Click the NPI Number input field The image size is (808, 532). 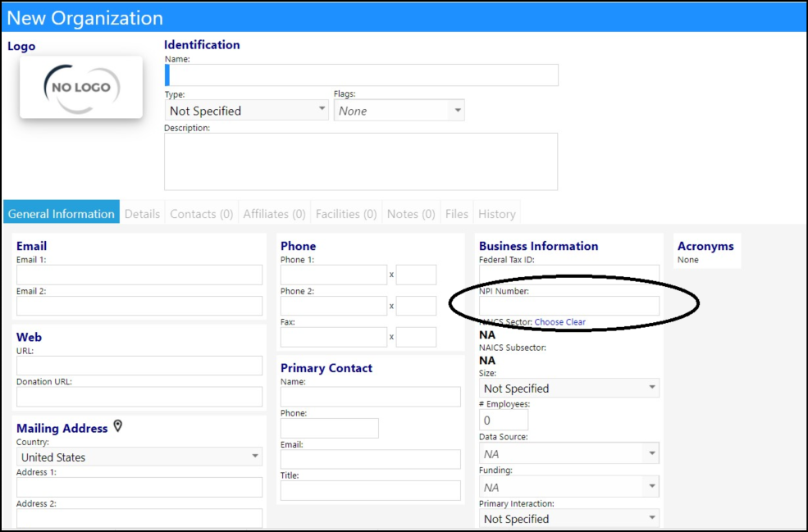[x=569, y=306]
